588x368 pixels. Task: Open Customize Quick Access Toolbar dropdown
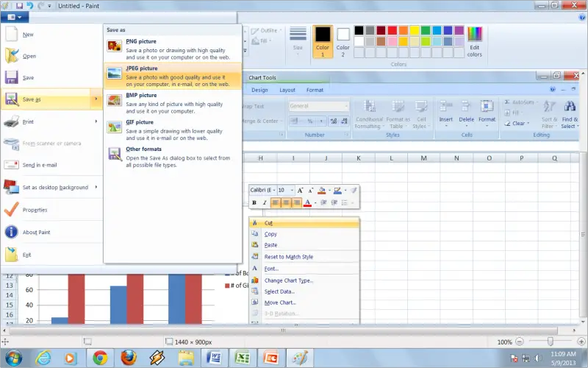click(49, 6)
